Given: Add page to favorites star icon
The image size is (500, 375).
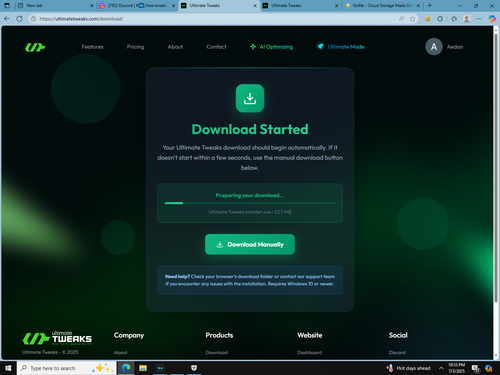Looking at the screenshot, I should (x=413, y=19).
